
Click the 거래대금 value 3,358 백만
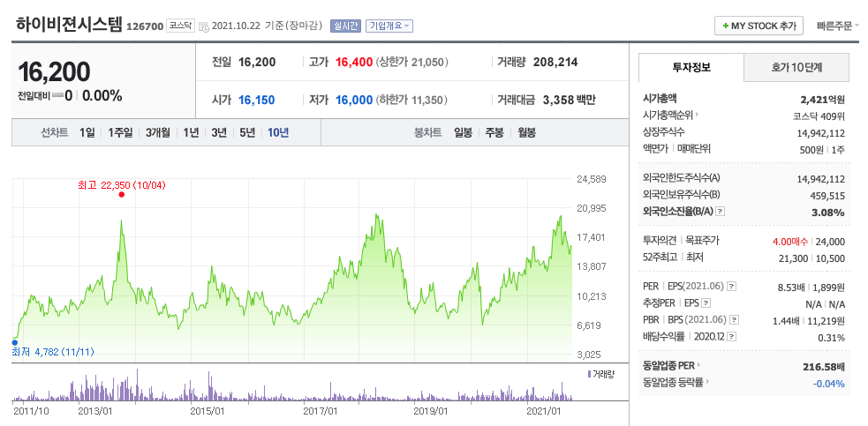click(x=569, y=101)
